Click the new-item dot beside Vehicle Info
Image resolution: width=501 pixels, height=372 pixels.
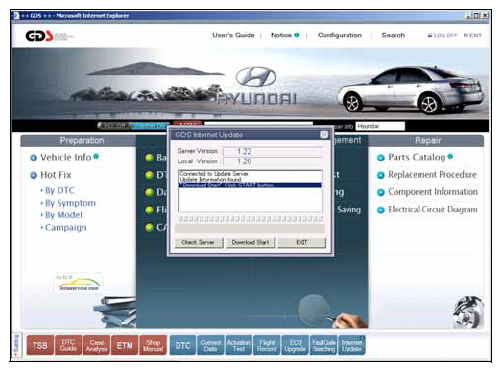click(96, 156)
